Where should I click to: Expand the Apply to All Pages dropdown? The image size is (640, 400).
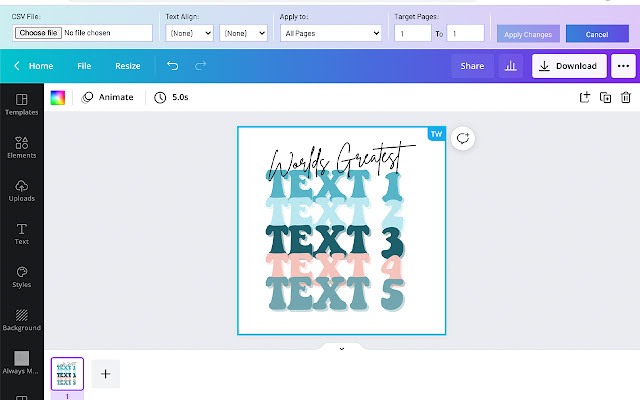[331, 33]
